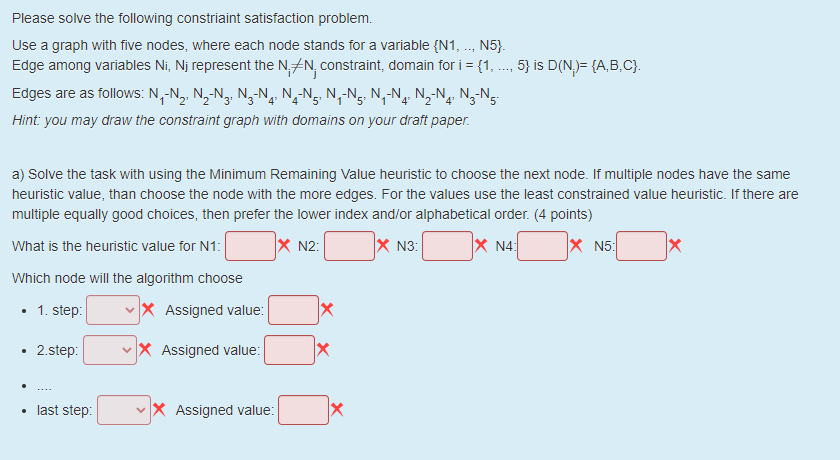Screen dimensions: 840x460
Task: Click the N1 heuristic value input field
Action: [x=250, y=246]
